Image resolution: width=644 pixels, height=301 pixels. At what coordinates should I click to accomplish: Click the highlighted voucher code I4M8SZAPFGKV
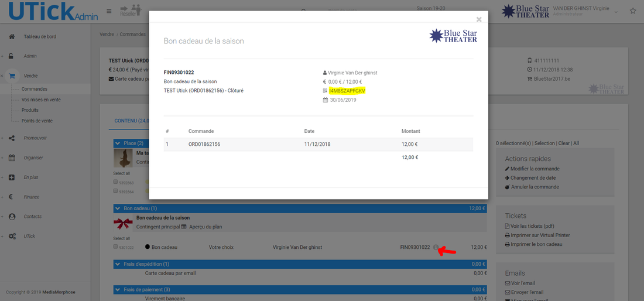(347, 91)
